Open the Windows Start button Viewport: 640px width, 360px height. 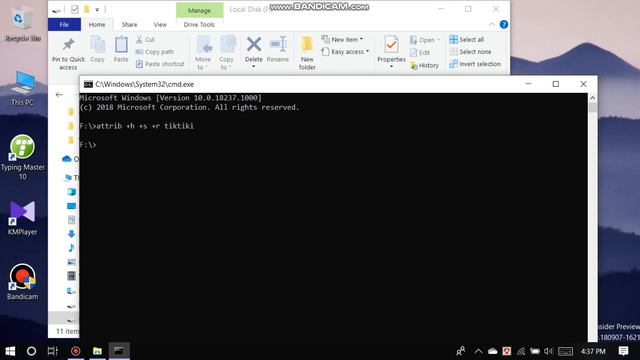(10, 351)
